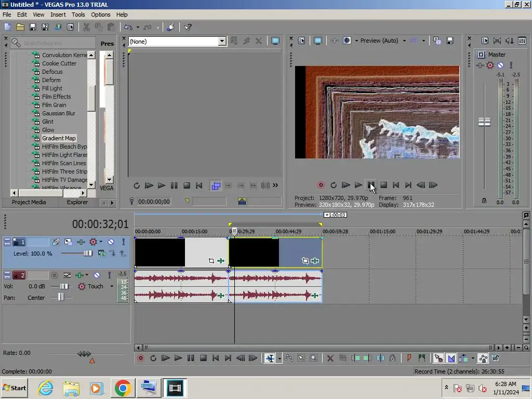Image resolution: width=532 pixels, height=399 pixels.
Task: Open the Options menu
Action: (100, 15)
